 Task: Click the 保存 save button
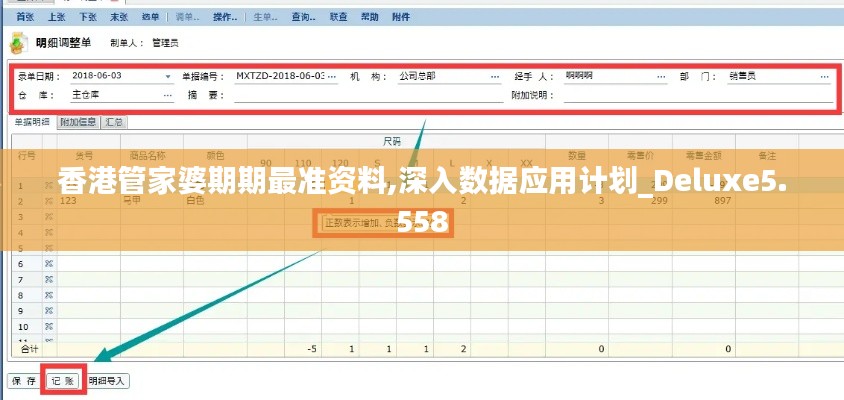25,381
